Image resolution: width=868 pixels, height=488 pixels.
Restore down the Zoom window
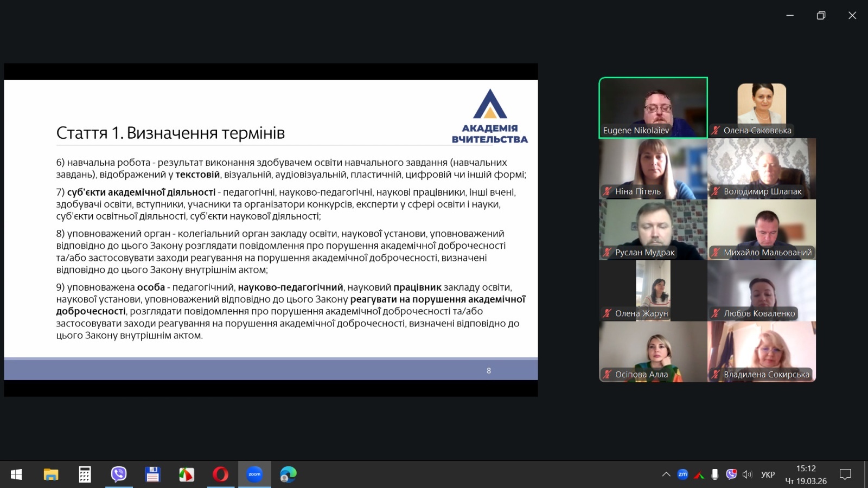pos(821,16)
